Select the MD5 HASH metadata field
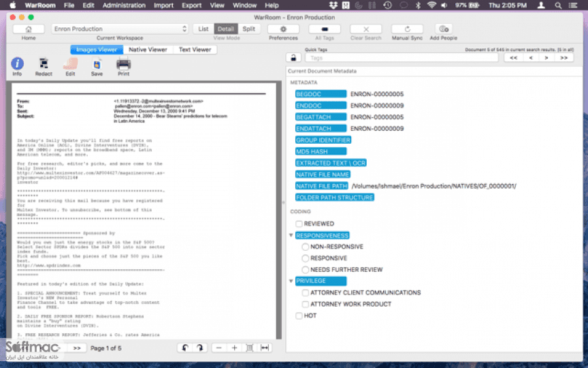588x368 pixels. [x=321, y=151]
